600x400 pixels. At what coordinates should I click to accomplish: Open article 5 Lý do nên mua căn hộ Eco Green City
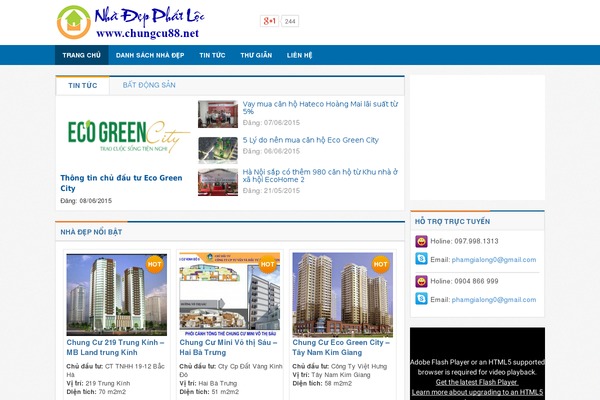coord(310,140)
